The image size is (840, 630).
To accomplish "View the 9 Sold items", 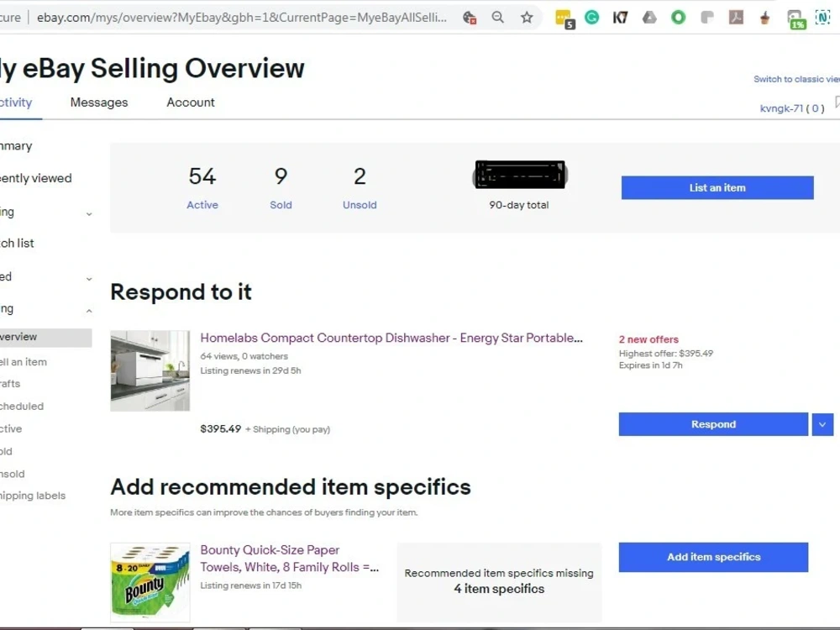I will (281, 187).
